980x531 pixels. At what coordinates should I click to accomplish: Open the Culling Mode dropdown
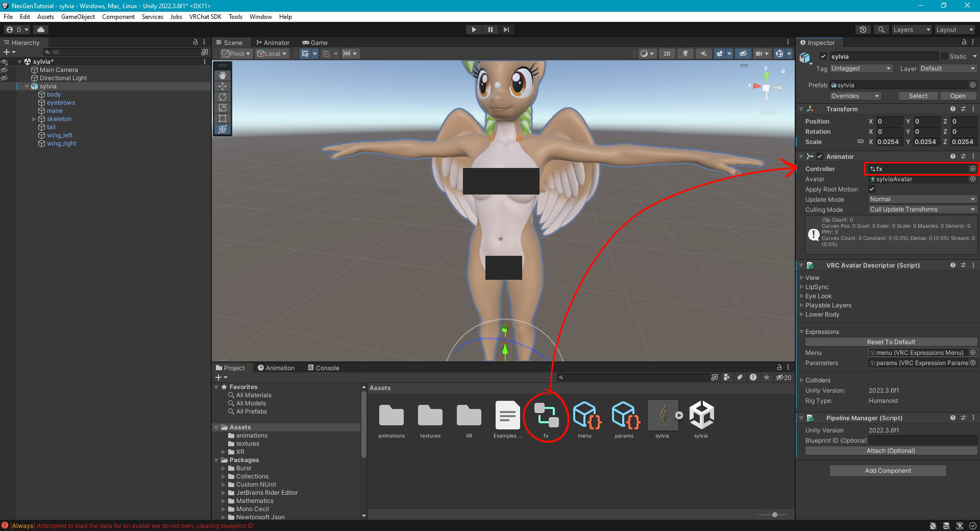[x=922, y=210]
